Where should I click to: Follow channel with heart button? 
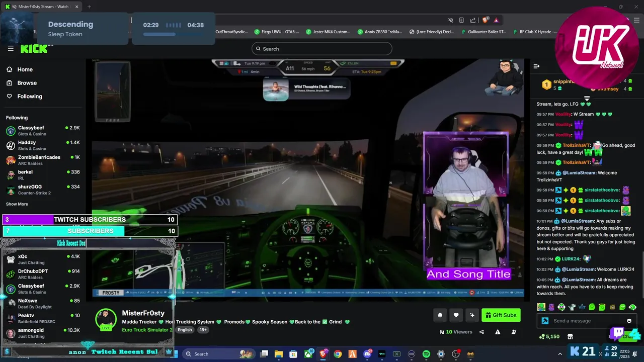(x=456, y=315)
